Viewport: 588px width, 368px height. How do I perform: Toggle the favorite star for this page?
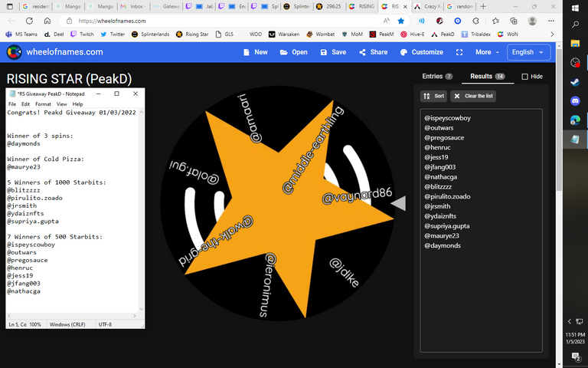tap(401, 21)
